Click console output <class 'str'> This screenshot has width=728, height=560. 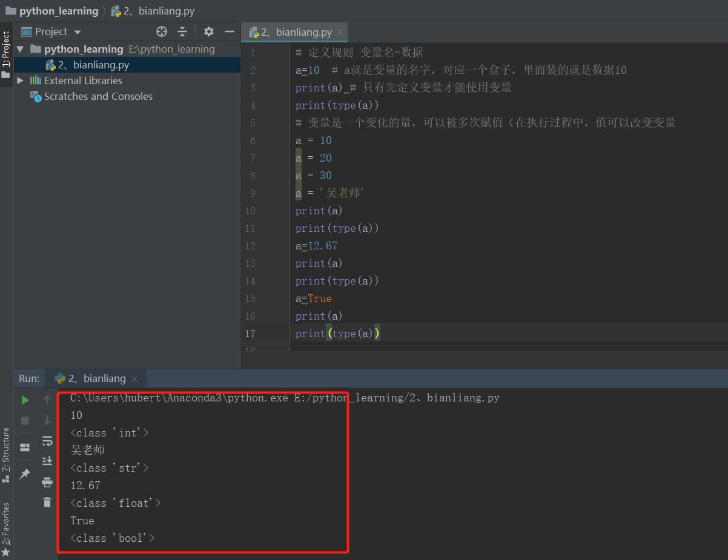[x=110, y=468]
